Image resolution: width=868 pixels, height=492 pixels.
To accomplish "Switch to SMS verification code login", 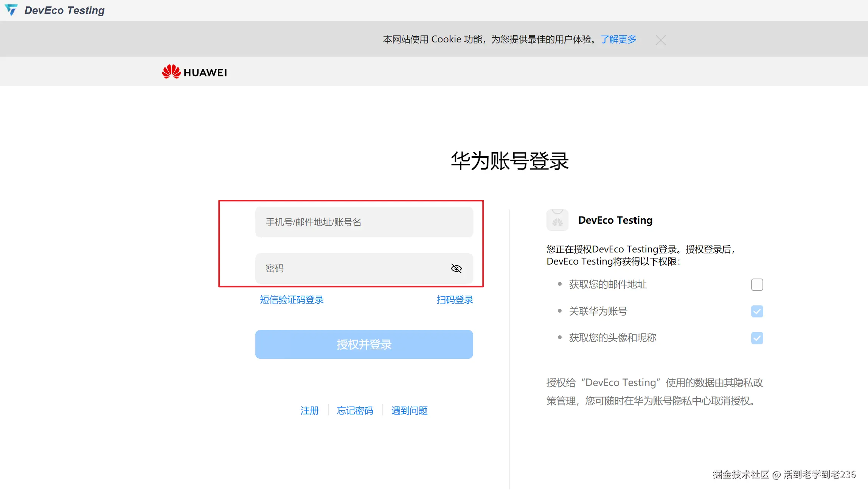I will (292, 300).
